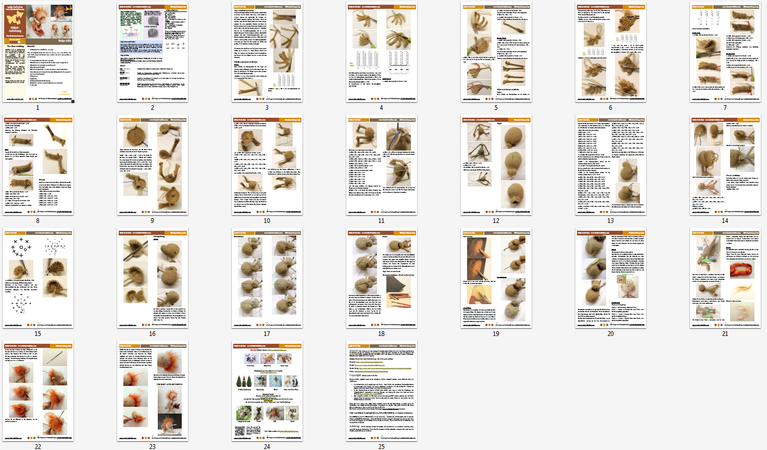Click the page 21 thumbnail
The image size is (767, 450).
(725, 279)
